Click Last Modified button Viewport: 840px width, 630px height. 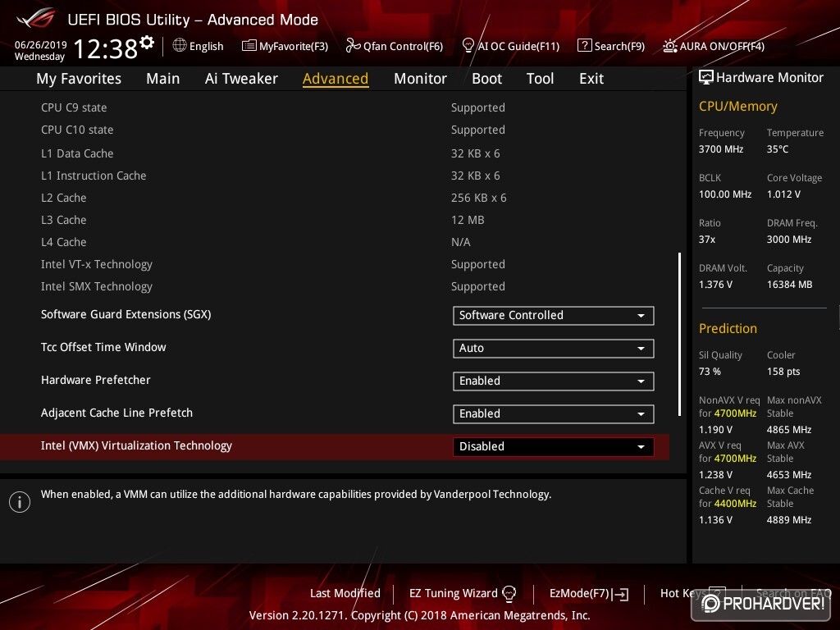coord(345,594)
